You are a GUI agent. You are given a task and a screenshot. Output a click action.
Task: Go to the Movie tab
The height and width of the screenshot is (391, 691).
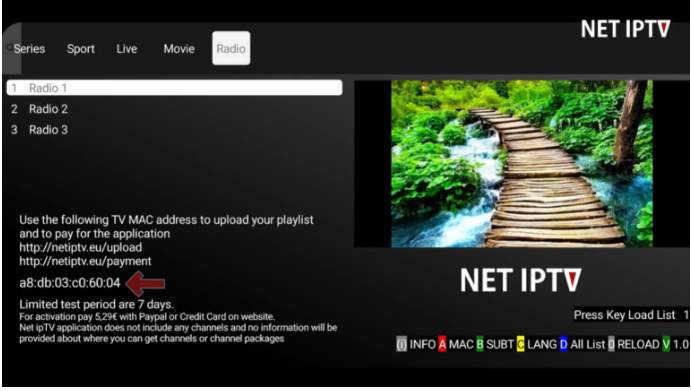pos(179,49)
